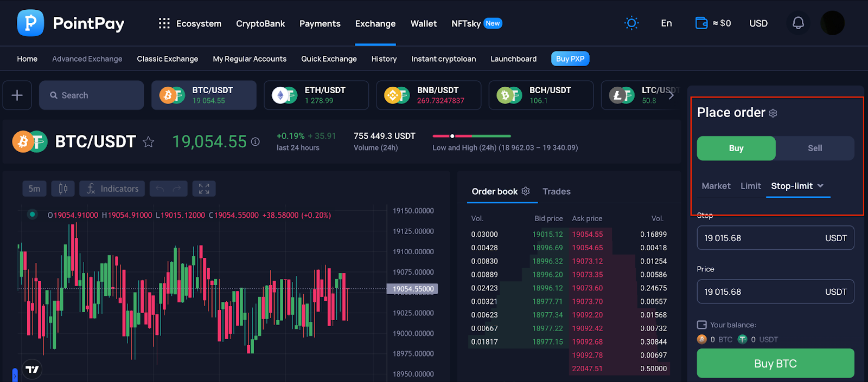This screenshot has height=382, width=868.
Task: Open the History page
Action: [384, 59]
